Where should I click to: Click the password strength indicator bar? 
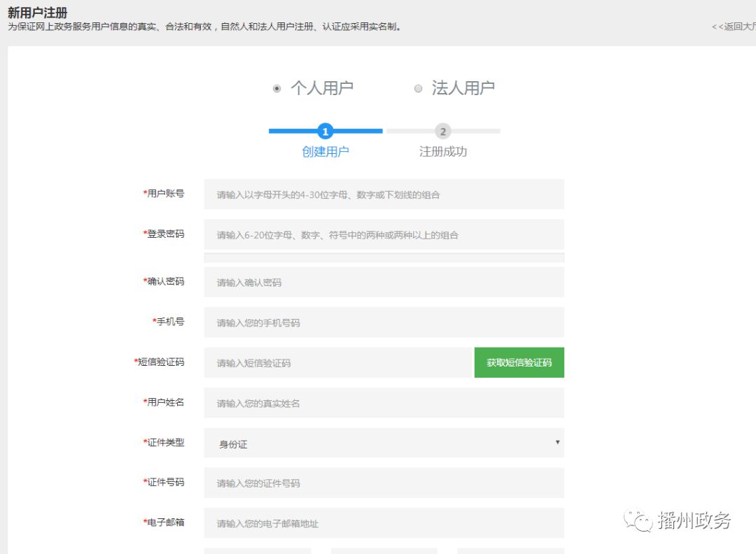point(384,258)
